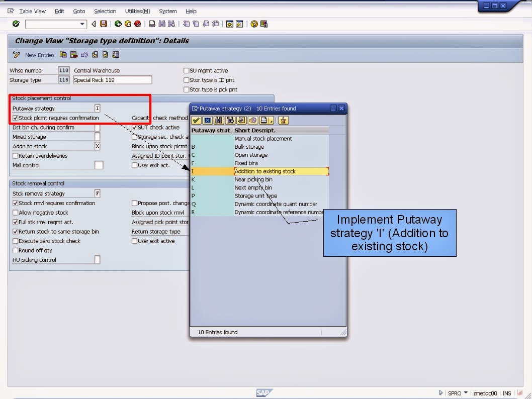Uncheck Stock rmvl requires confirmation
532x399 pixels.
click(15, 203)
